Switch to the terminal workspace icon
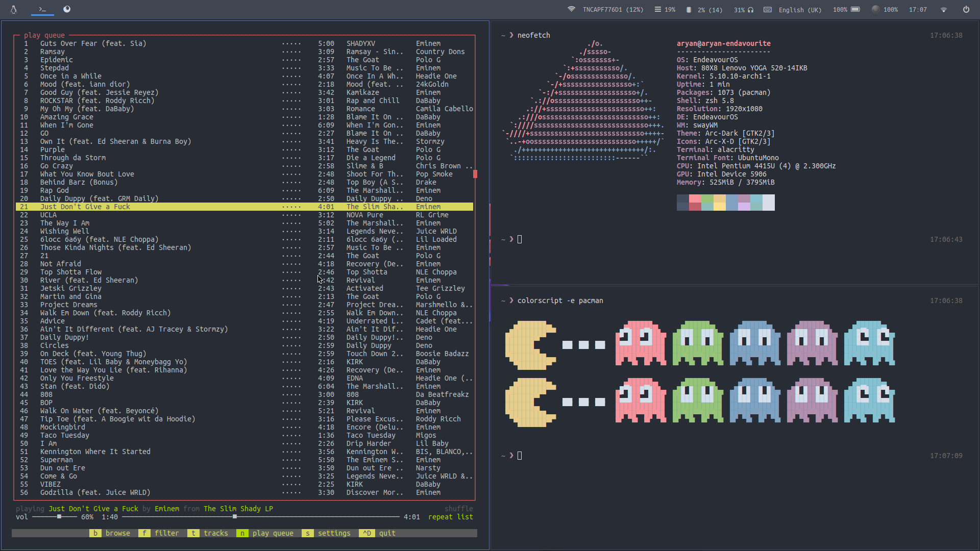The height and width of the screenshot is (551, 980). [x=42, y=9]
